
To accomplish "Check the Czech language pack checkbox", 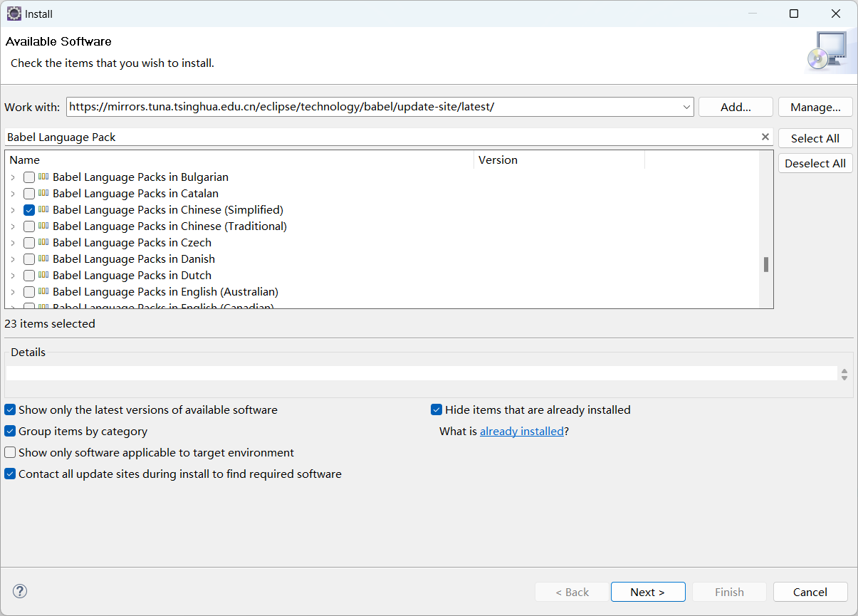I will pyautogui.click(x=29, y=243).
